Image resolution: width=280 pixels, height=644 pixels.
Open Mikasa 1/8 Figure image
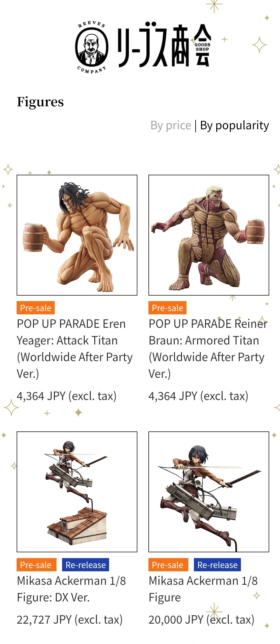click(x=209, y=492)
